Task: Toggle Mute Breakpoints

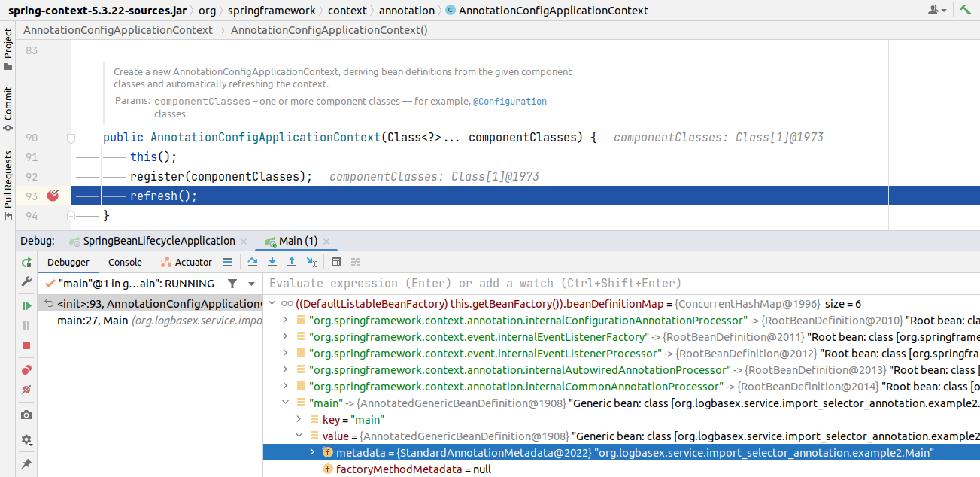Action: 26,390
